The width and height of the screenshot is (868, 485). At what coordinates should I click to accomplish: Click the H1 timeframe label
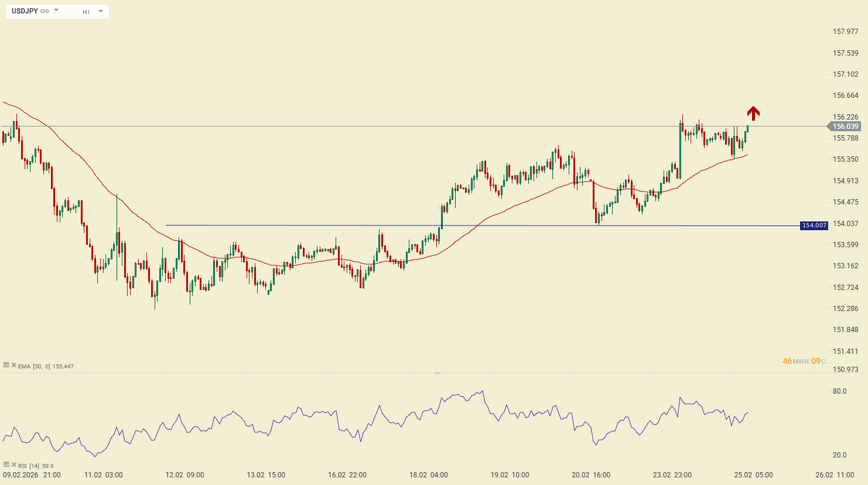pyautogui.click(x=86, y=12)
